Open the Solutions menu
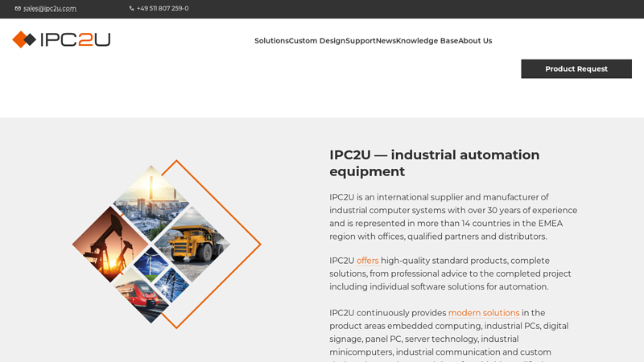The width and height of the screenshot is (644, 362). pyautogui.click(x=271, y=41)
